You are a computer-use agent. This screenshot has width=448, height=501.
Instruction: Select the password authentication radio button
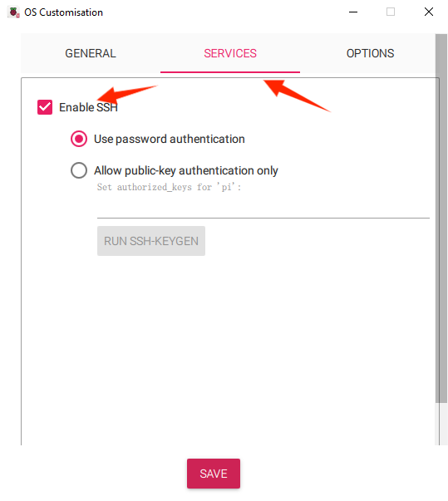pos(79,139)
